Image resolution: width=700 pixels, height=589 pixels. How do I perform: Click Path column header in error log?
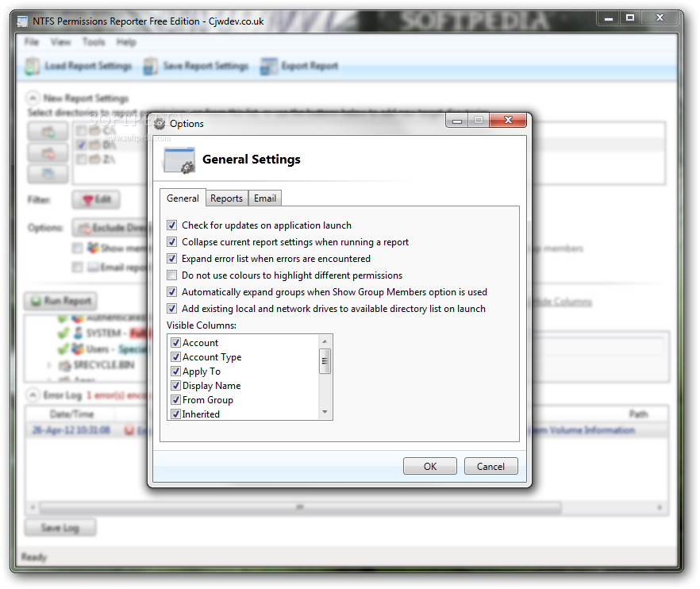point(638,414)
